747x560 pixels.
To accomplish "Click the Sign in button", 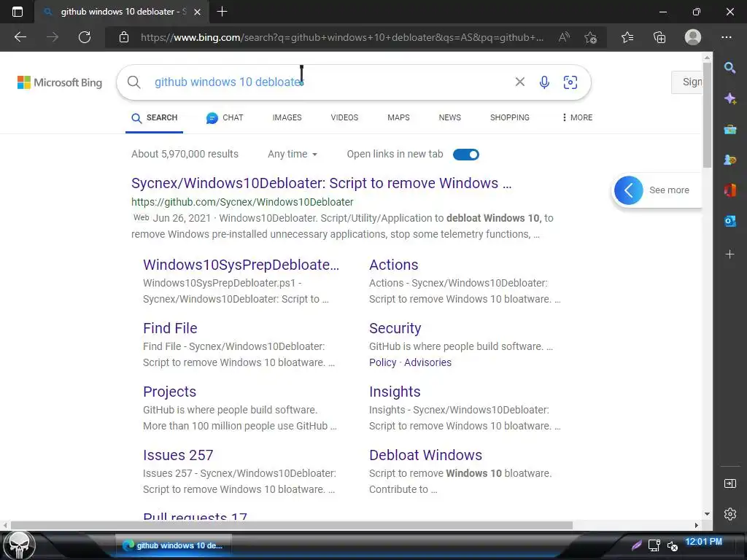I will click(687, 82).
